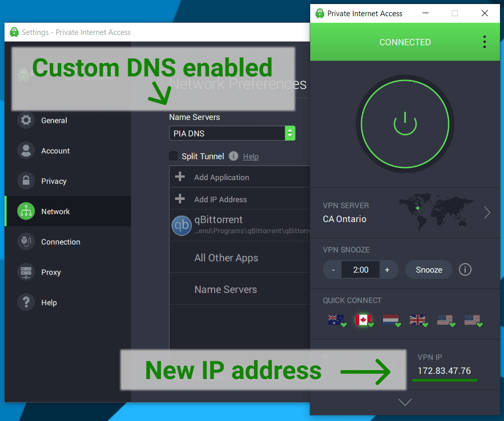Click the CA Ontario server name
The width and height of the screenshot is (504, 421).
(345, 219)
